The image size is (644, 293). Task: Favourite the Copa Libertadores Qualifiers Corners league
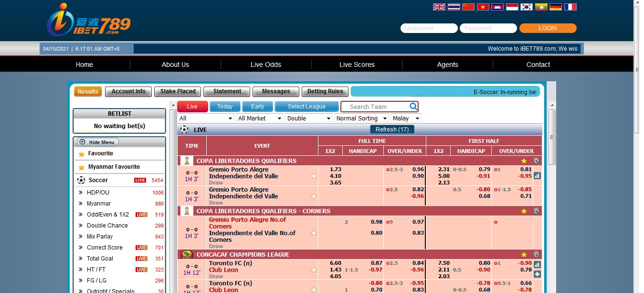click(x=524, y=211)
